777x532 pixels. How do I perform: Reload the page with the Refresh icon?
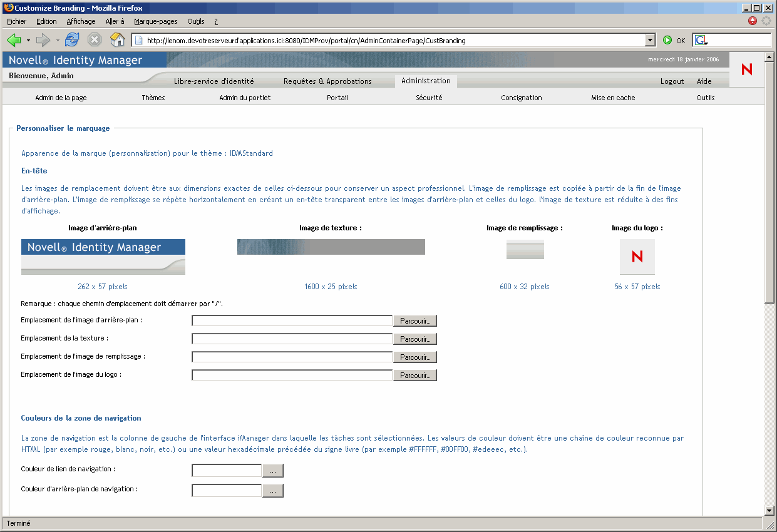point(72,40)
